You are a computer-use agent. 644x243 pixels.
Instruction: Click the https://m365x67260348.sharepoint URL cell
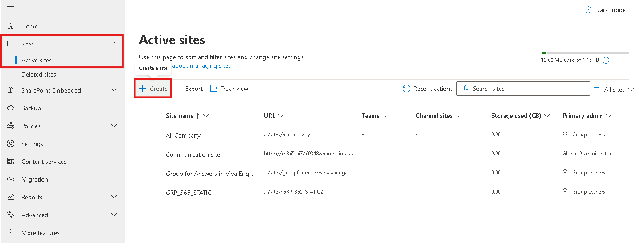308,153
